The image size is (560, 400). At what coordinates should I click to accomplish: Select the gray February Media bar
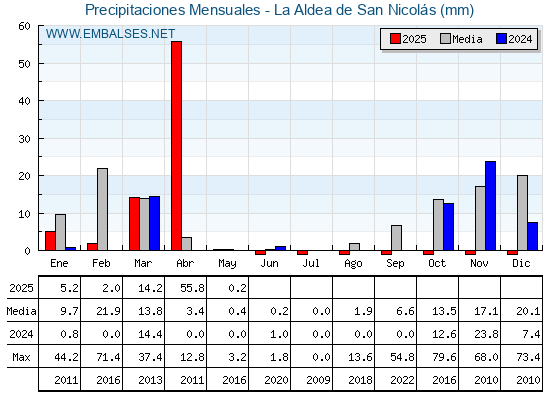[x=102, y=209]
